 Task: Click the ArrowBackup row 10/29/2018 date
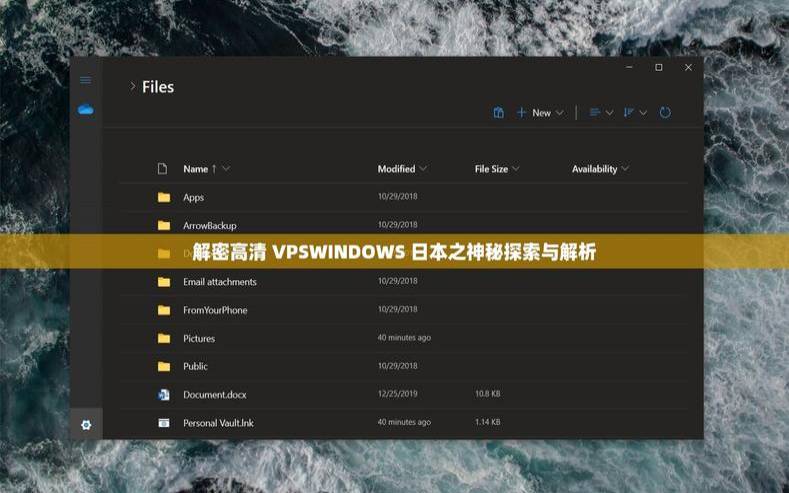tap(398, 224)
